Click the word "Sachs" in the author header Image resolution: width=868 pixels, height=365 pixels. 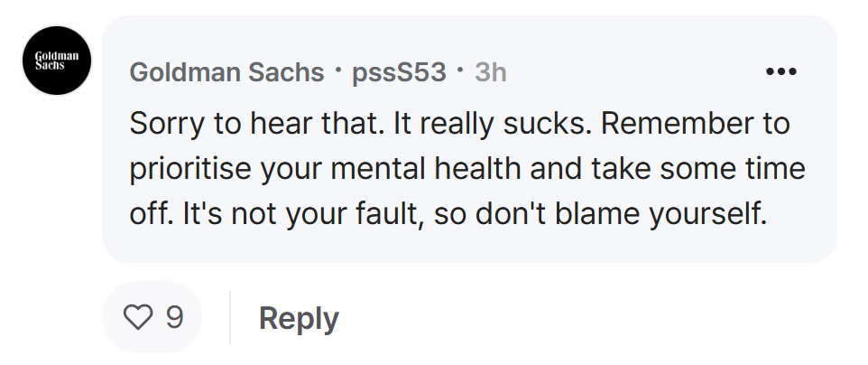(x=286, y=72)
